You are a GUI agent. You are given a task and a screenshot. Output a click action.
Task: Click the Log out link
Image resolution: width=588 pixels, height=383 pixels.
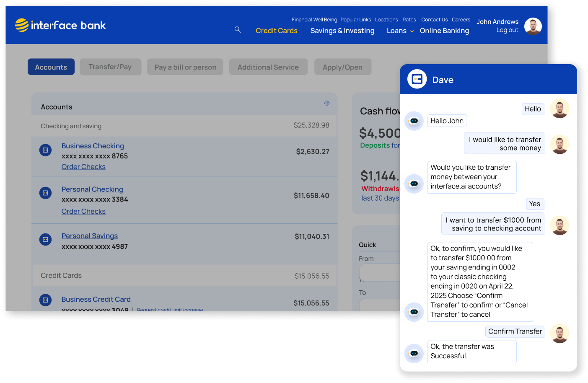pyautogui.click(x=507, y=30)
